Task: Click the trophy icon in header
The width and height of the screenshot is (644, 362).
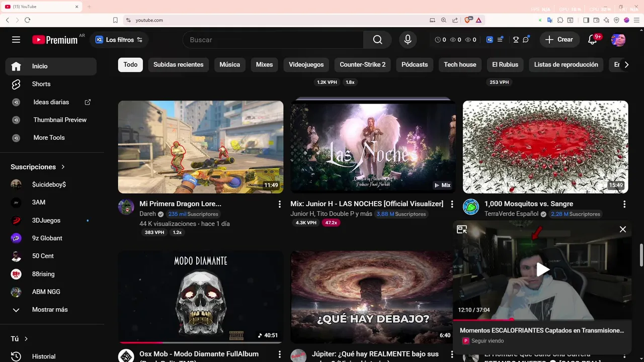Action: point(516,40)
